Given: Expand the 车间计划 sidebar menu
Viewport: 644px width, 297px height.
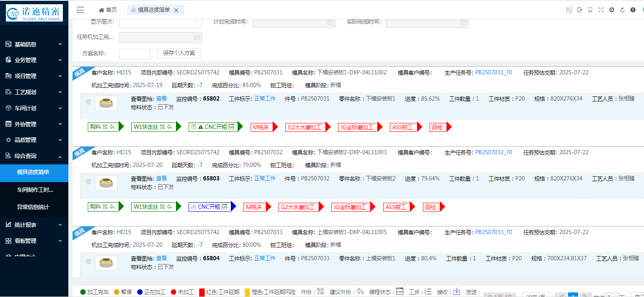Looking at the screenshot, I should [x=34, y=108].
